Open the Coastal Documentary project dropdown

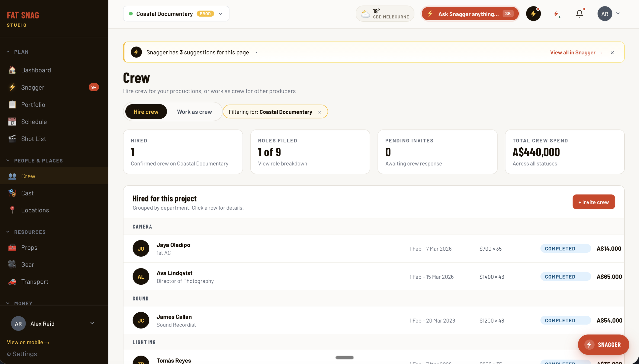click(176, 14)
